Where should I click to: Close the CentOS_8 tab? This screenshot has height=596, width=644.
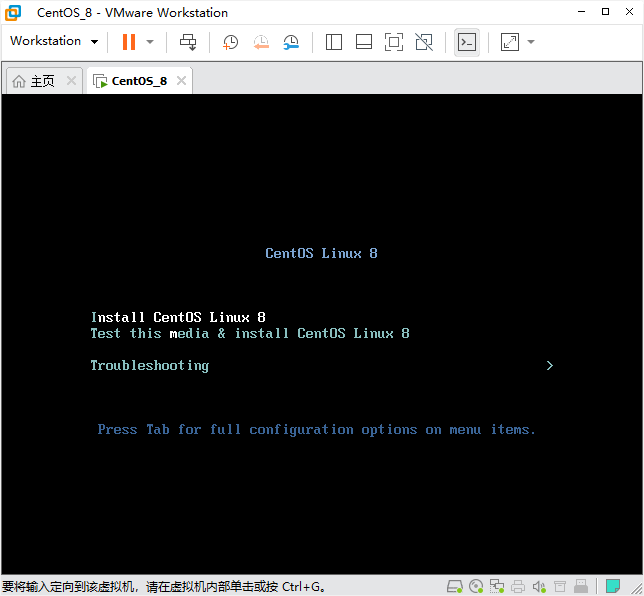pyautogui.click(x=182, y=81)
